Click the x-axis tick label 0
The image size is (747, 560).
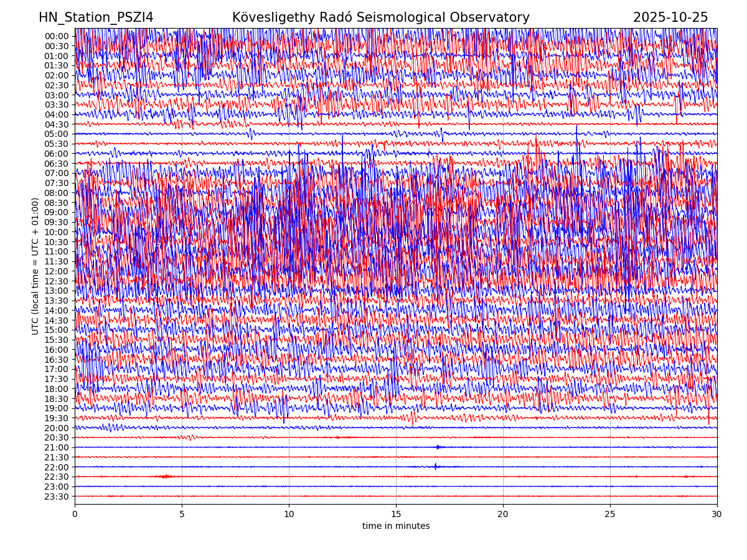pos(75,514)
